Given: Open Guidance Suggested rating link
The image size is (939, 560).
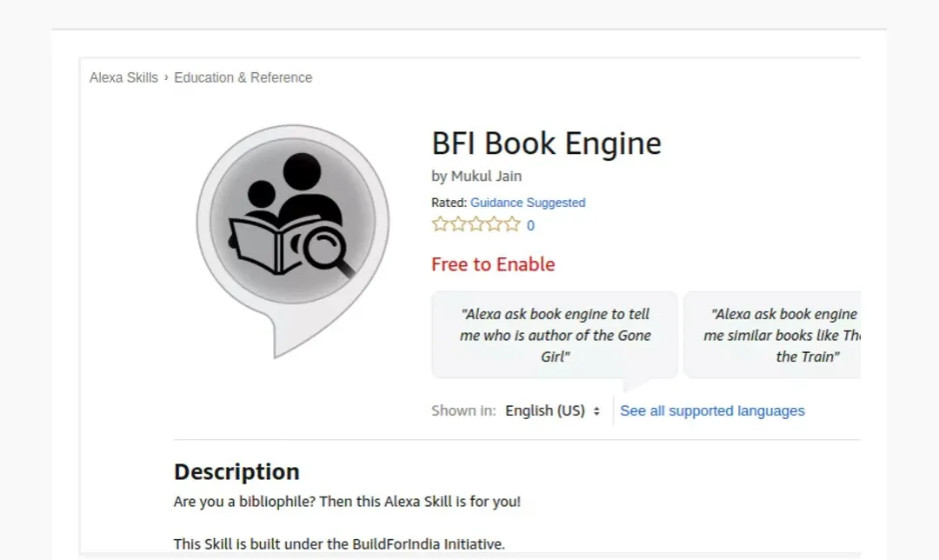Looking at the screenshot, I should 528,203.
